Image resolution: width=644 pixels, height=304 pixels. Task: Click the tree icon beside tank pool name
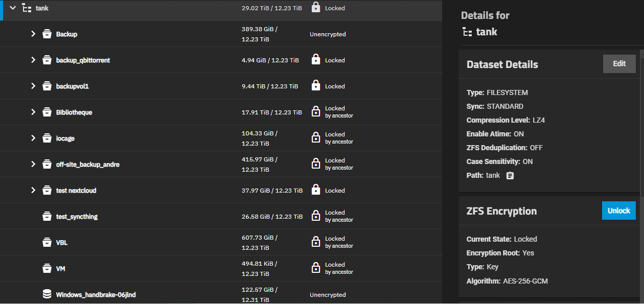click(27, 8)
